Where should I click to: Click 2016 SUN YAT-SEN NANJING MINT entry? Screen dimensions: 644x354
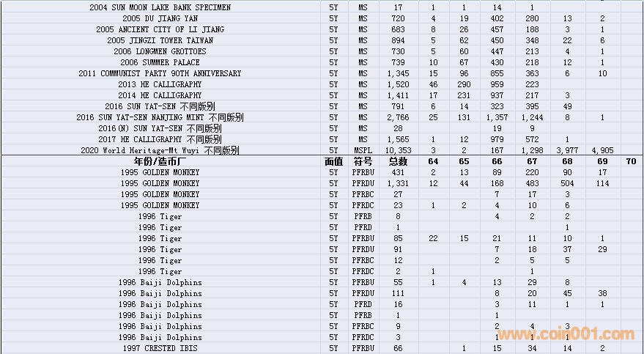click(x=160, y=117)
